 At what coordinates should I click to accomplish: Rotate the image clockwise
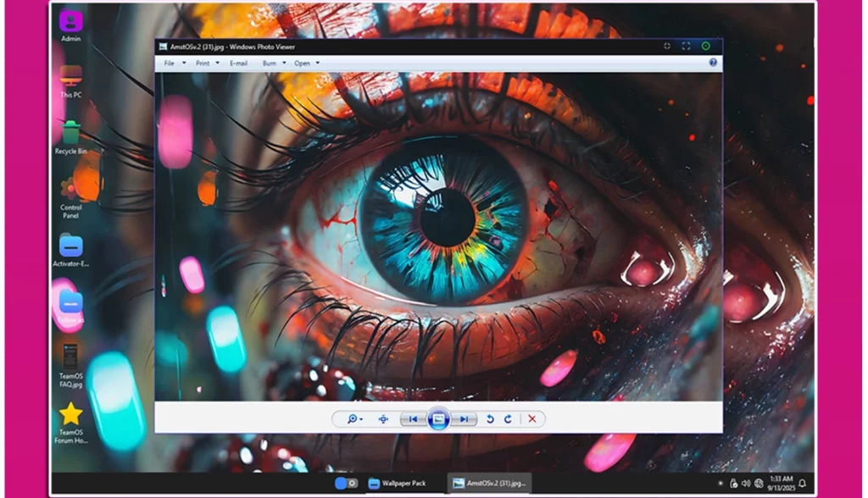tap(508, 419)
